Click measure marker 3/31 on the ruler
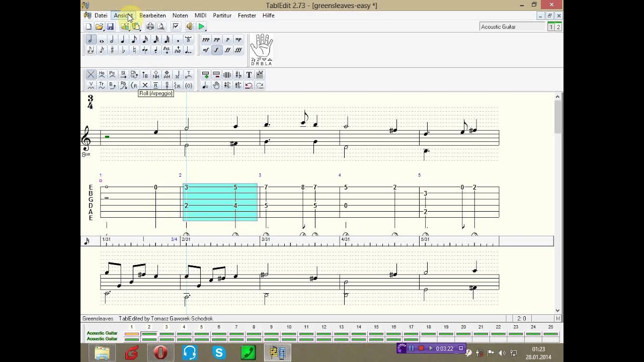 [266, 239]
